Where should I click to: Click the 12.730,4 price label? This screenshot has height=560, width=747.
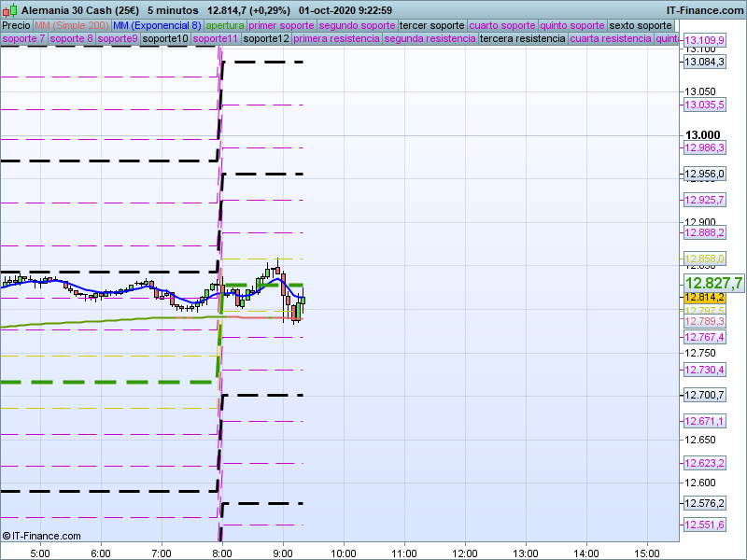(x=705, y=370)
